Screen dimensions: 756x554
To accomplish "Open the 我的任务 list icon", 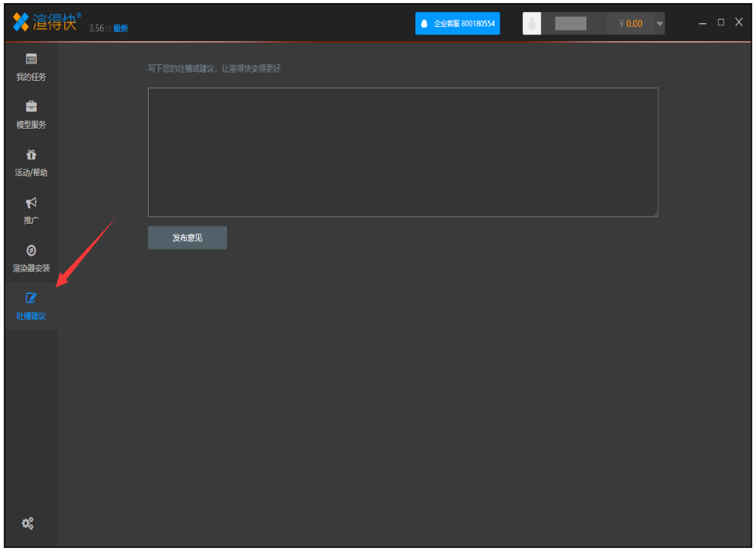I will tap(31, 59).
